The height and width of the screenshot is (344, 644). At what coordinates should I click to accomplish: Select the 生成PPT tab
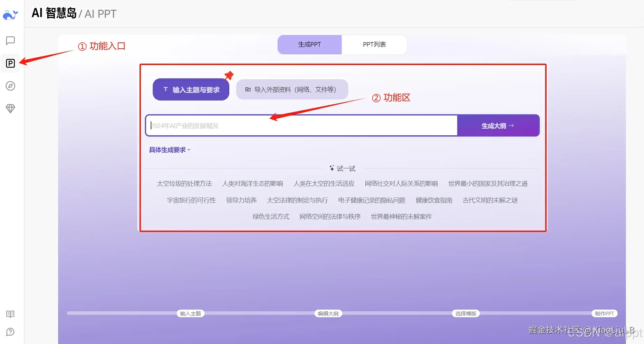(x=309, y=45)
